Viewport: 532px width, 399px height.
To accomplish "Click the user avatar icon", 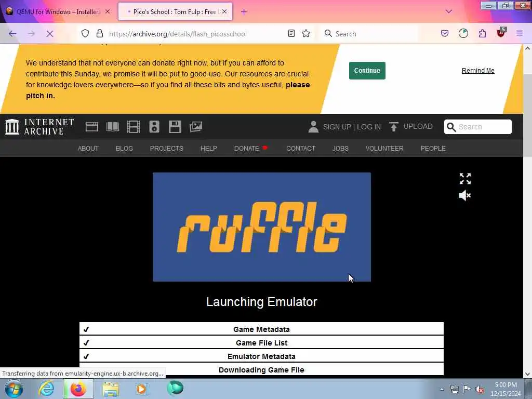I will point(313,127).
